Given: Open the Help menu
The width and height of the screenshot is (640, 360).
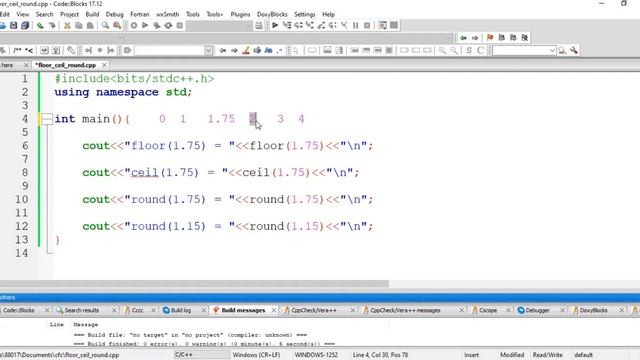Looking at the screenshot, I should (329, 14).
